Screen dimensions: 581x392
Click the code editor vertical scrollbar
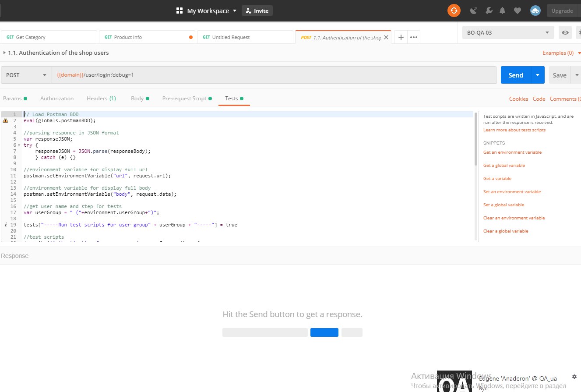point(476,139)
